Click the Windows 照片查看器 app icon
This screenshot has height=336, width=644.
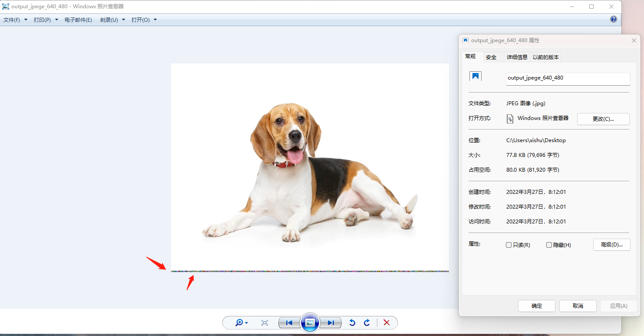510,119
